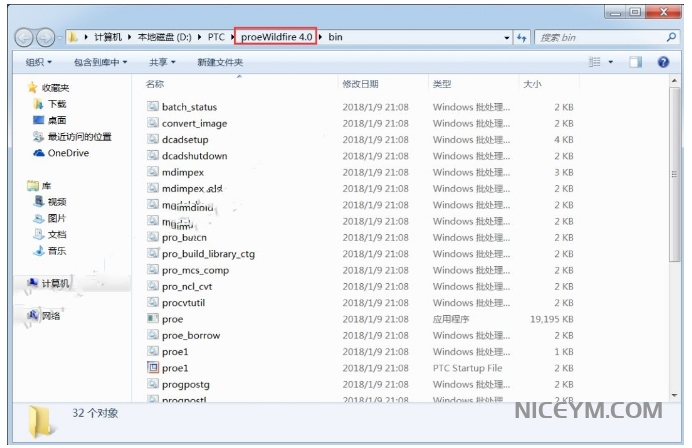Open the help question-mark icon
Viewport: 692px width, 448px height.
(x=663, y=62)
